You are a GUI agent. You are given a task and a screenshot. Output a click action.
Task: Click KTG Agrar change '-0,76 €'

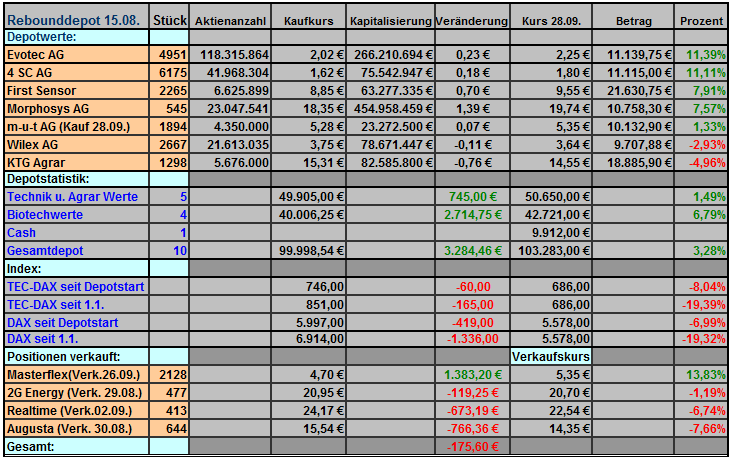472,163
